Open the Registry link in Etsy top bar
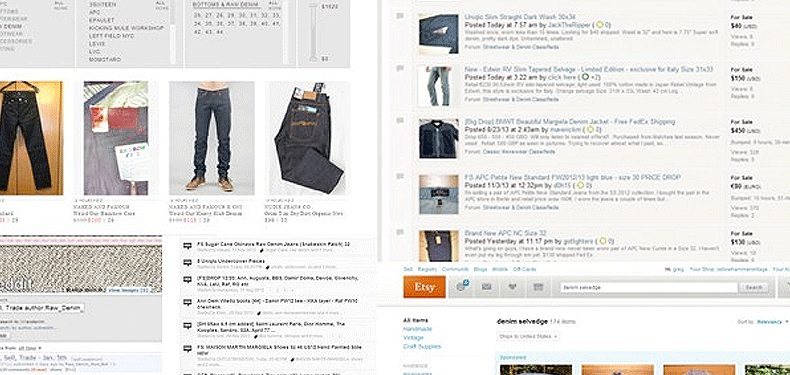Screen dimensions: 790x375 coord(427,270)
